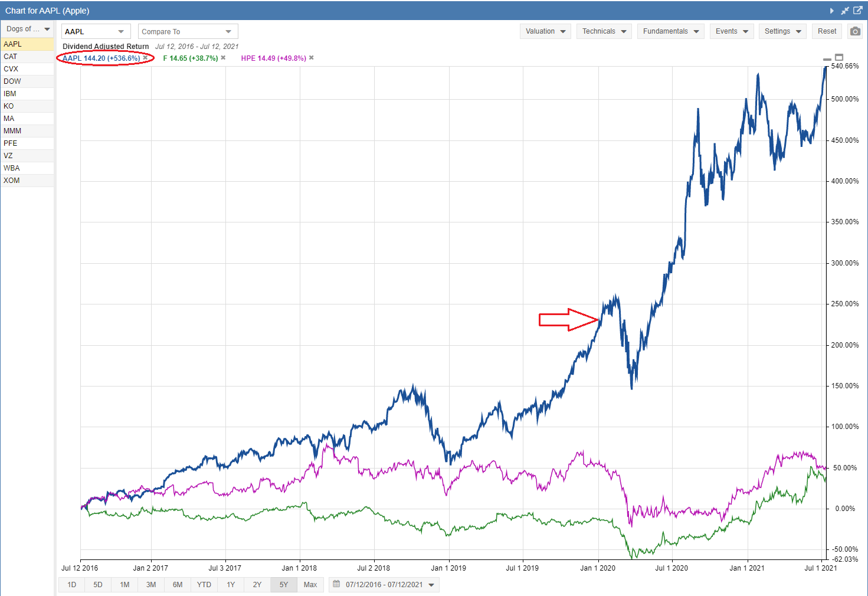Click the Reset button
This screenshot has width=868, height=596.
(x=827, y=31)
